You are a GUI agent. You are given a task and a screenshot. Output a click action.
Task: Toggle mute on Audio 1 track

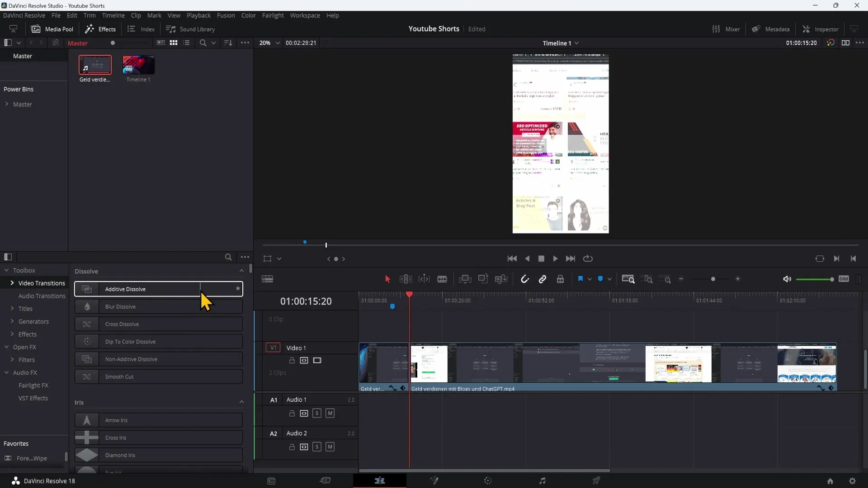[330, 413]
